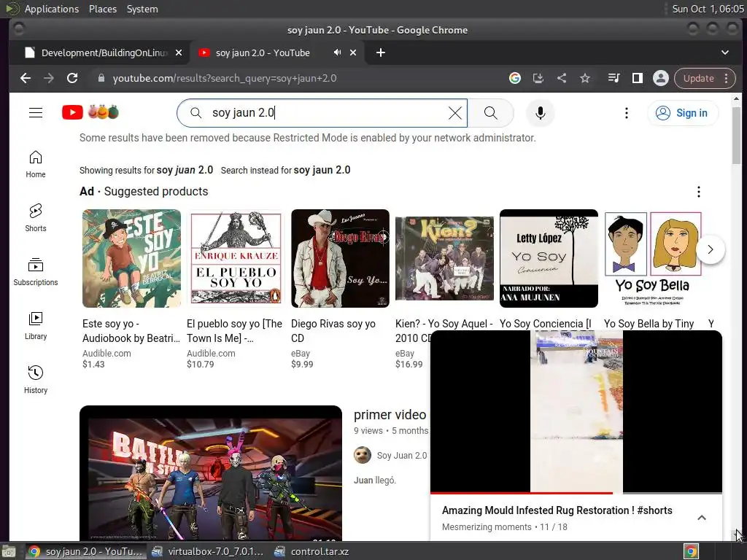Click the Google icon in address bar
The height and width of the screenshot is (560, 747).
515,78
